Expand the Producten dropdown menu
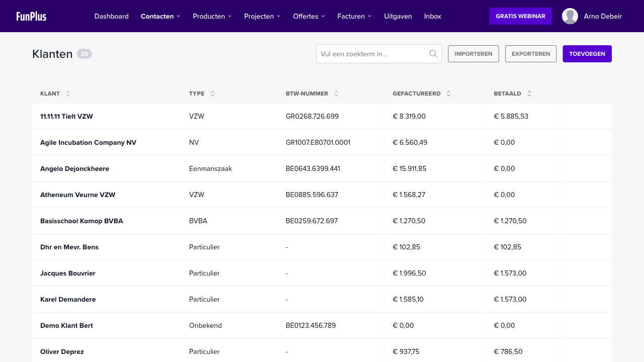Image resolution: width=644 pixels, height=362 pixels. (212, 16)
